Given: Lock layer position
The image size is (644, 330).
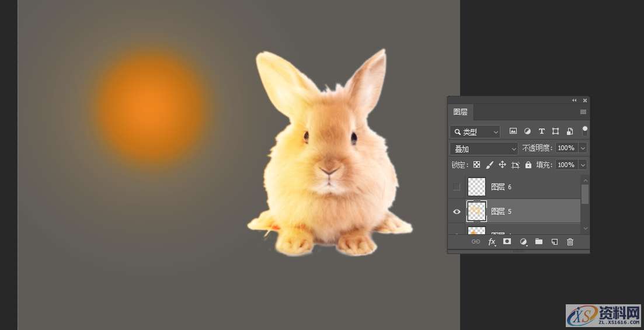Looking at the screenshot, I should pyautogui.click(x=502, y=164).
